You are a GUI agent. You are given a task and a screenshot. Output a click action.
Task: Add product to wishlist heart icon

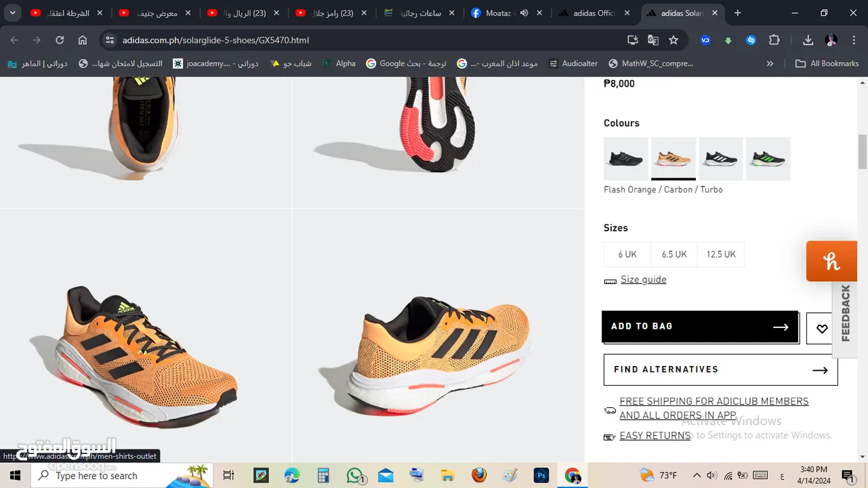click(822, 329)
